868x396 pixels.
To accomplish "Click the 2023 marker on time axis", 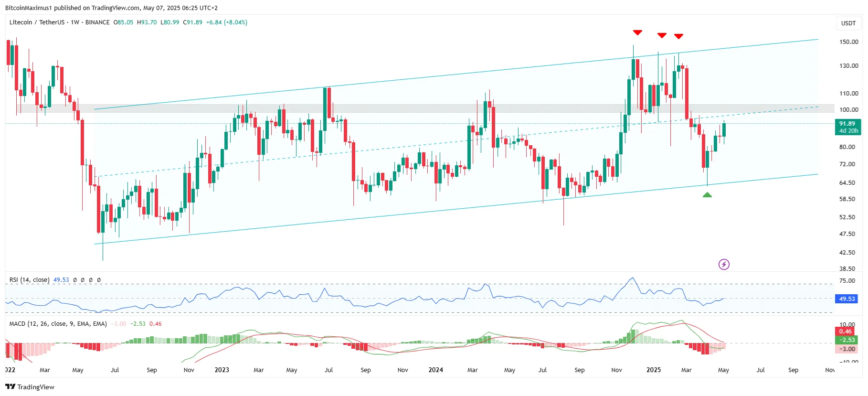I will (x=222, y=370).
